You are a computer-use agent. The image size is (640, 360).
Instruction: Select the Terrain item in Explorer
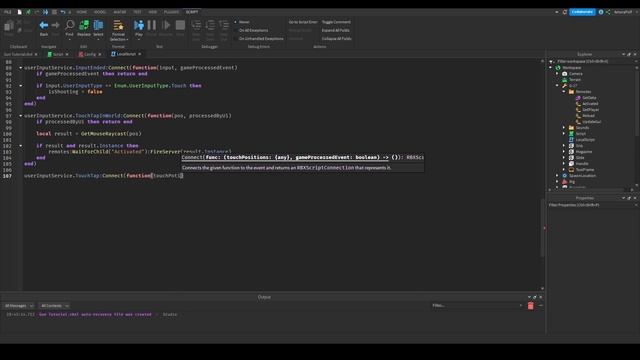(x=575, y=80)
